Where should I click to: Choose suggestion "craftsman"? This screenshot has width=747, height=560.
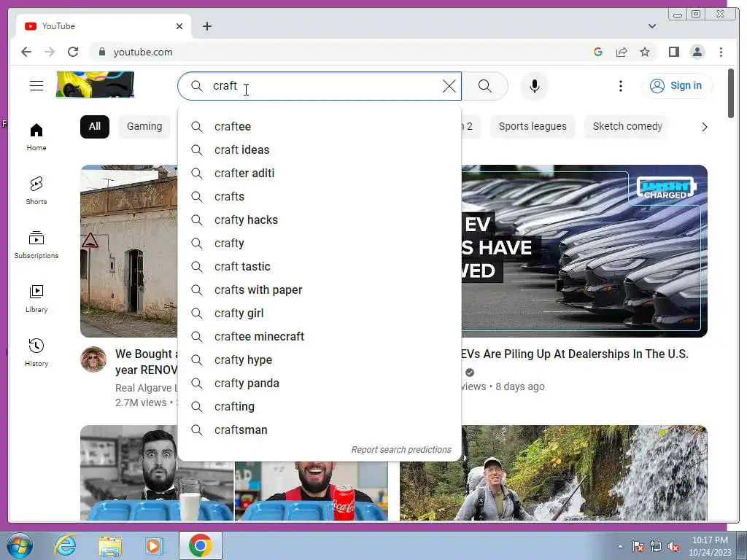click(x=320, y=429)
